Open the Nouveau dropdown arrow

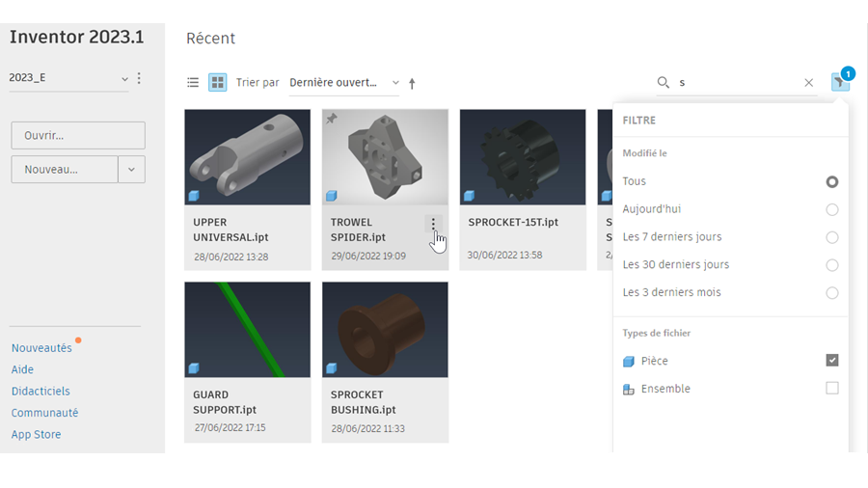click(131, 170)
